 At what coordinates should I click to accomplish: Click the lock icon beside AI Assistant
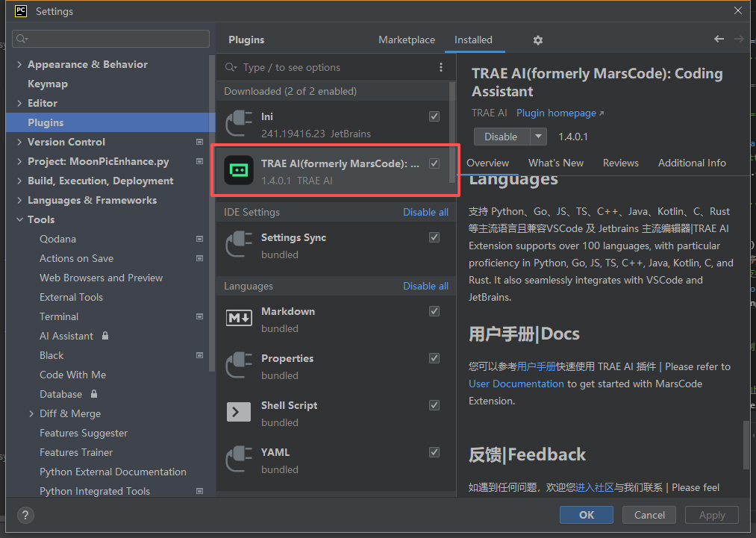(105, 336)
